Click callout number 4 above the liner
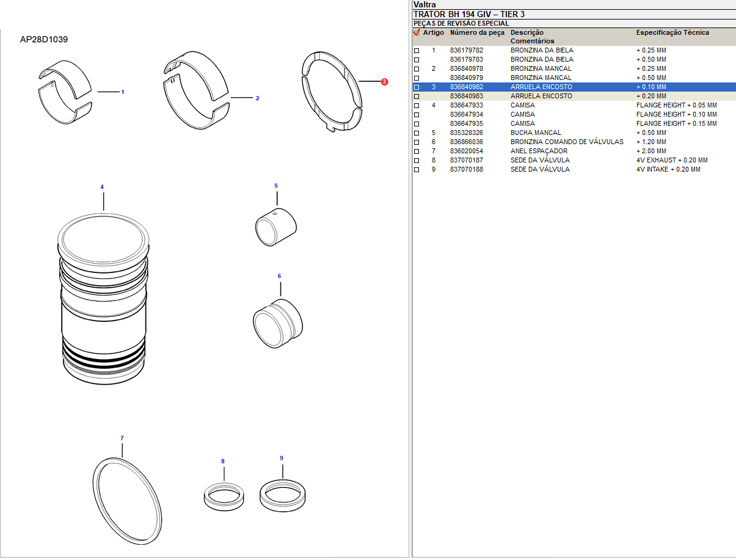 coord(102,187)
